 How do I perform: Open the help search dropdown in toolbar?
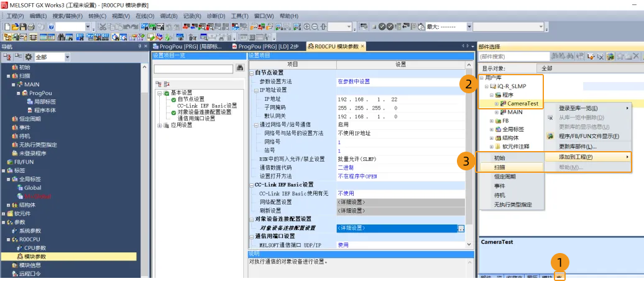point(88,27)
